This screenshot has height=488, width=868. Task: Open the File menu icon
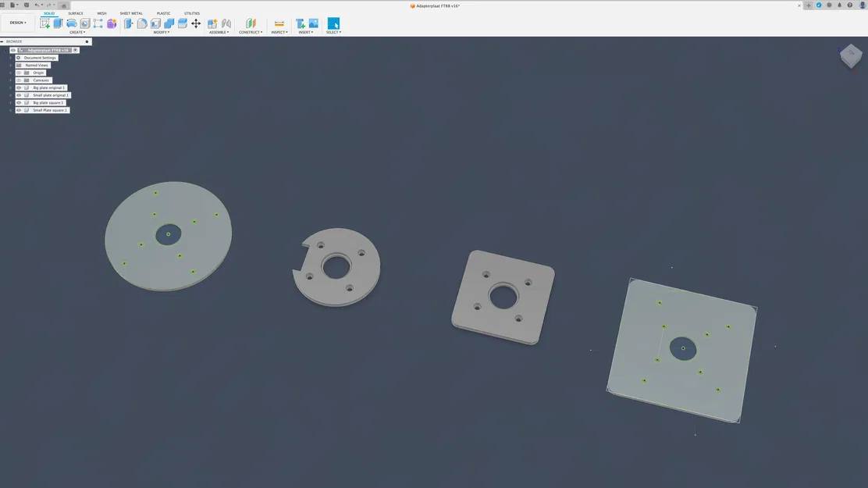point(12,5)
